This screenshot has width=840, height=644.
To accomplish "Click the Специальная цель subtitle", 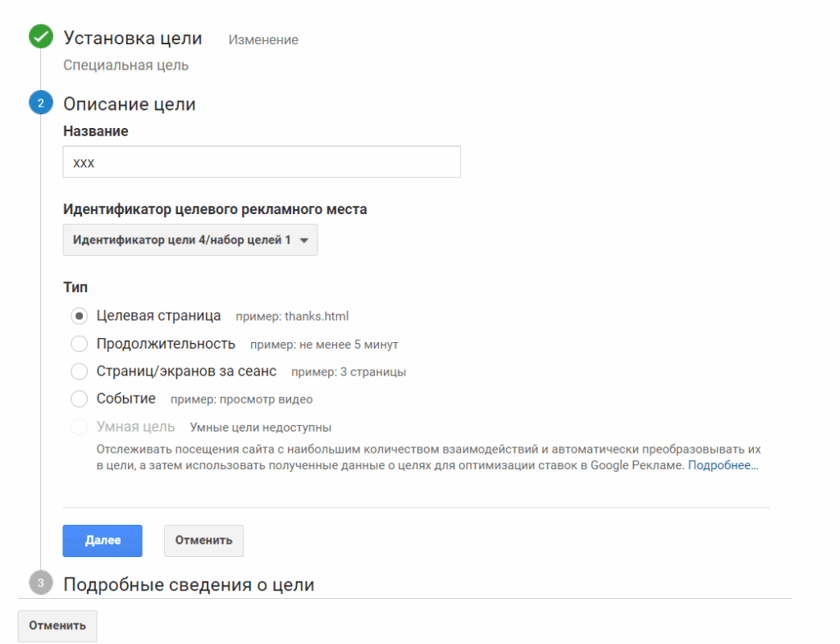I will (126, 65).
